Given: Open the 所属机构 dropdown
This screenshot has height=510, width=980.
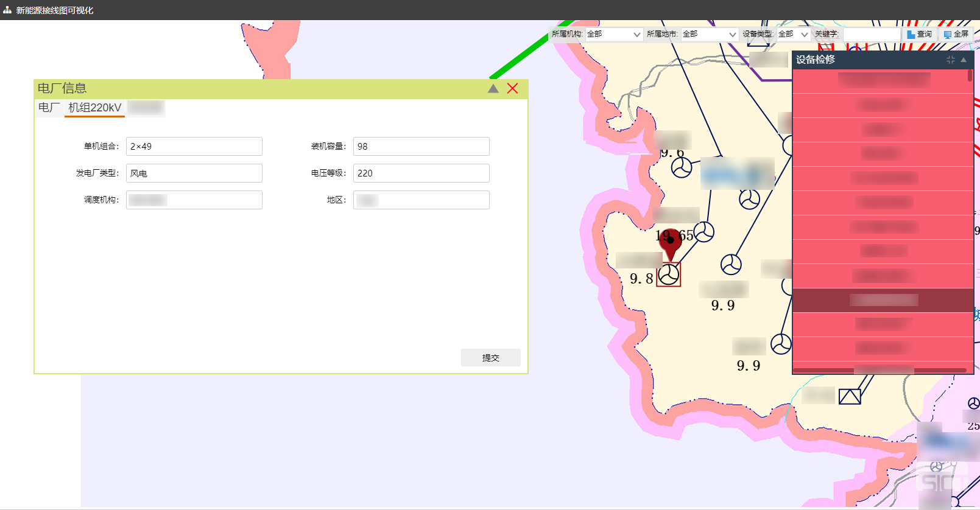Looking at the screenshot, I should tap(613, 35).
